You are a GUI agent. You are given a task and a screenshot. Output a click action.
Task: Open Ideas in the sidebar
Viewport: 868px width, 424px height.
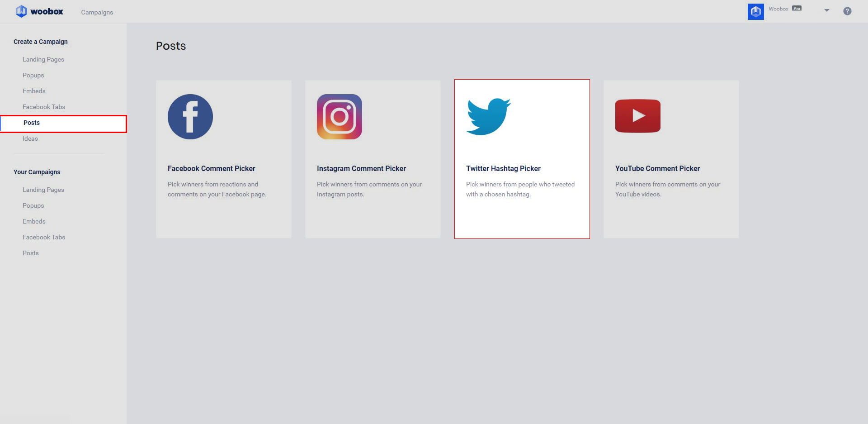point(30,138)
